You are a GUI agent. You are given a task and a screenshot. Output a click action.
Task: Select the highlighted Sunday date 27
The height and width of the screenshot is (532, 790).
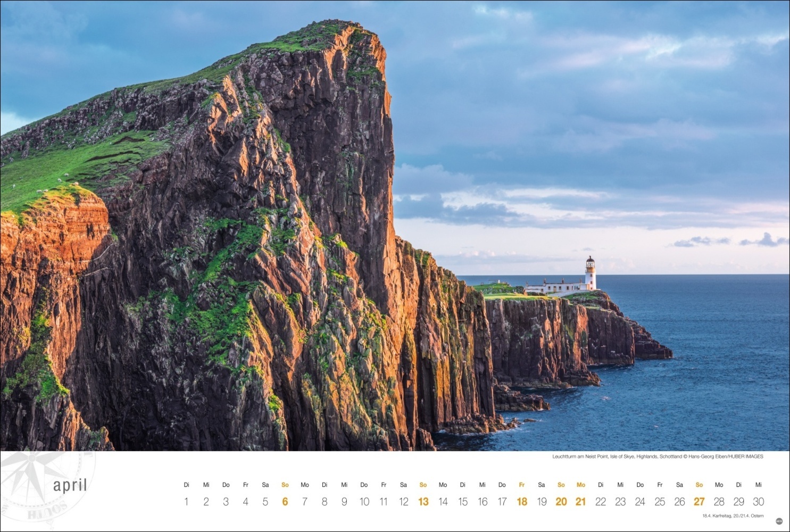tap(699, 502)
